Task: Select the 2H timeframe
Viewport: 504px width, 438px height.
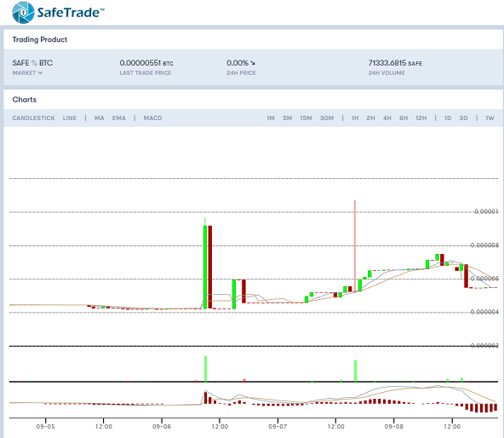Action: click(x=370, y=118)
